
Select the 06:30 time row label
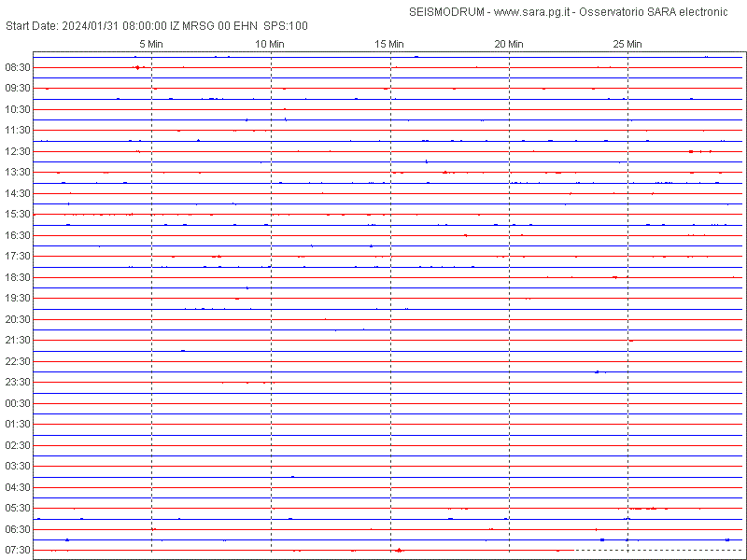(18, 529)
